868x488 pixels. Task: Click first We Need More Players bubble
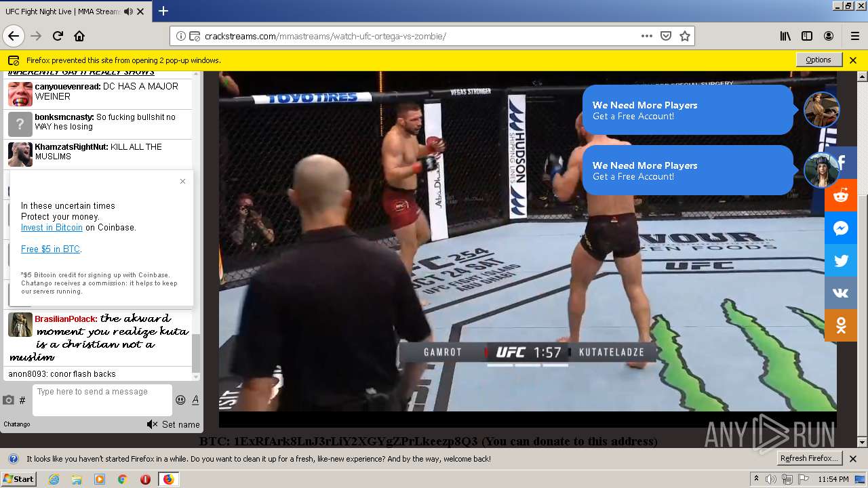coord(688,110)
